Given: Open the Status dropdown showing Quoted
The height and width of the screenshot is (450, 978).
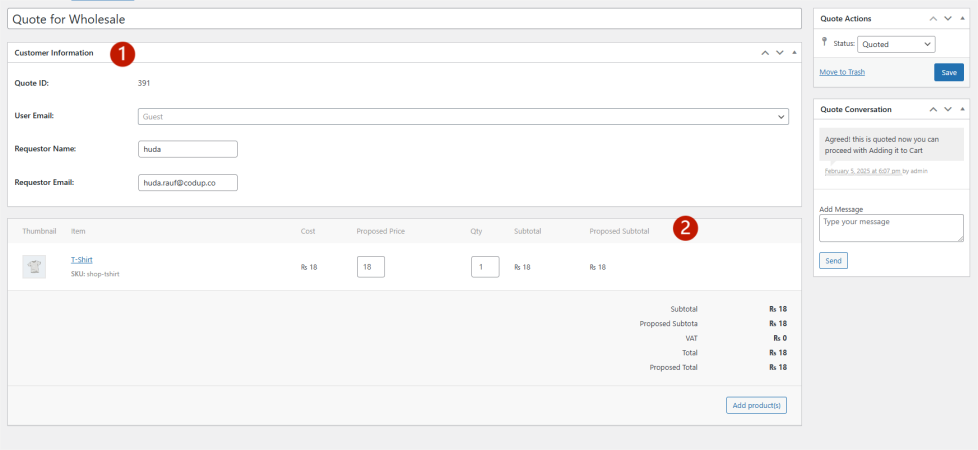Looking at the screenshot, I should [x=896, y=44].
